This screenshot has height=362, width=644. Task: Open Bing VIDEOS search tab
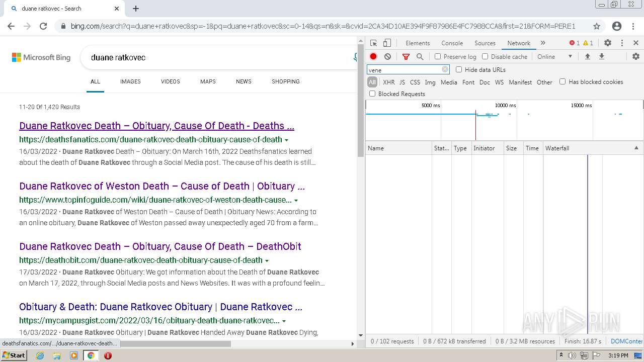171,81
